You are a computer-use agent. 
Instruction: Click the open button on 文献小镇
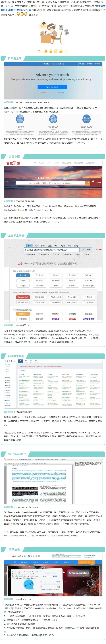pyautogui.click(x=96, y=183)
